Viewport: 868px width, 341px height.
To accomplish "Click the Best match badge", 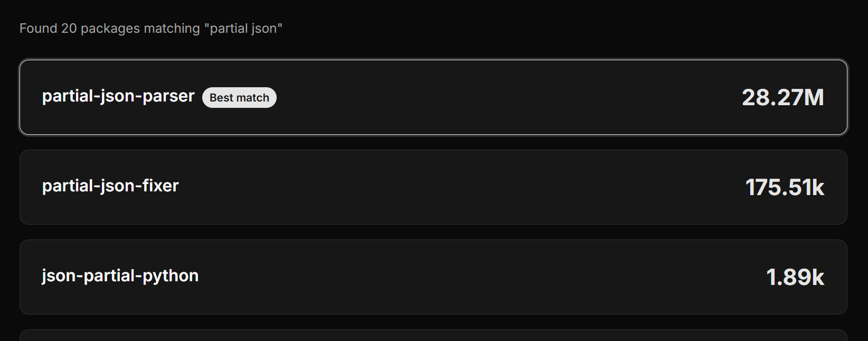I will pos(239,97).
